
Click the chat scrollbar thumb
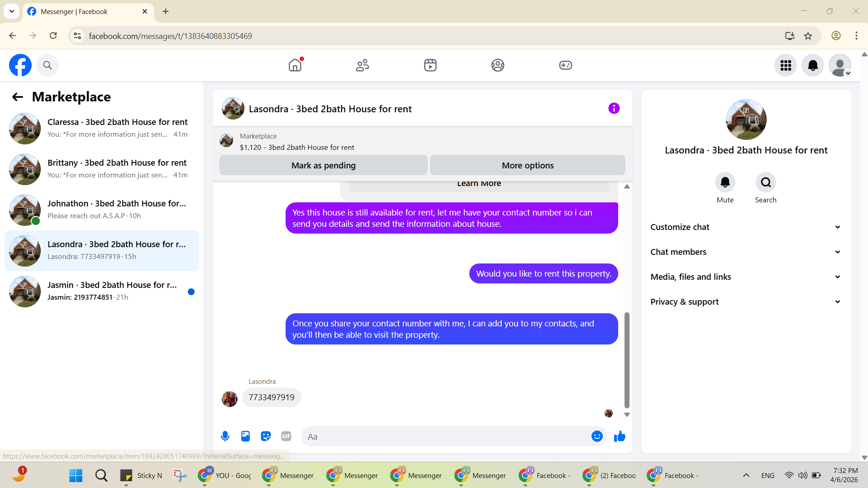627,360
